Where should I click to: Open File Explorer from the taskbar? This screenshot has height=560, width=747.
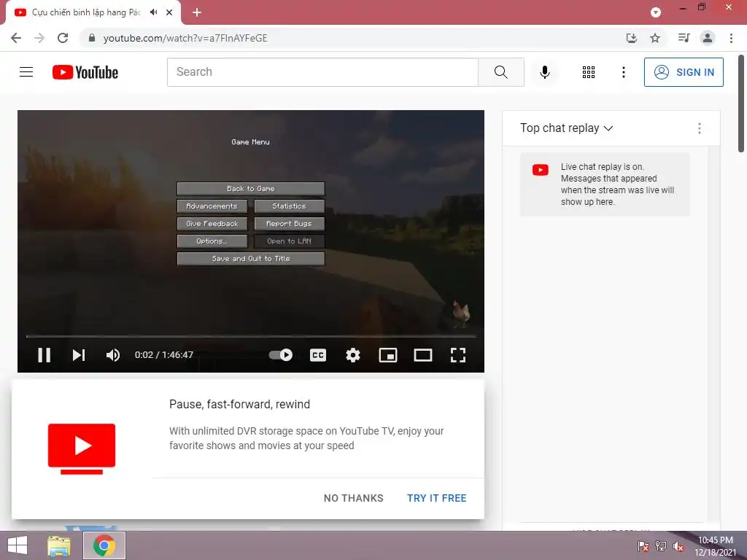pos(59,545)
